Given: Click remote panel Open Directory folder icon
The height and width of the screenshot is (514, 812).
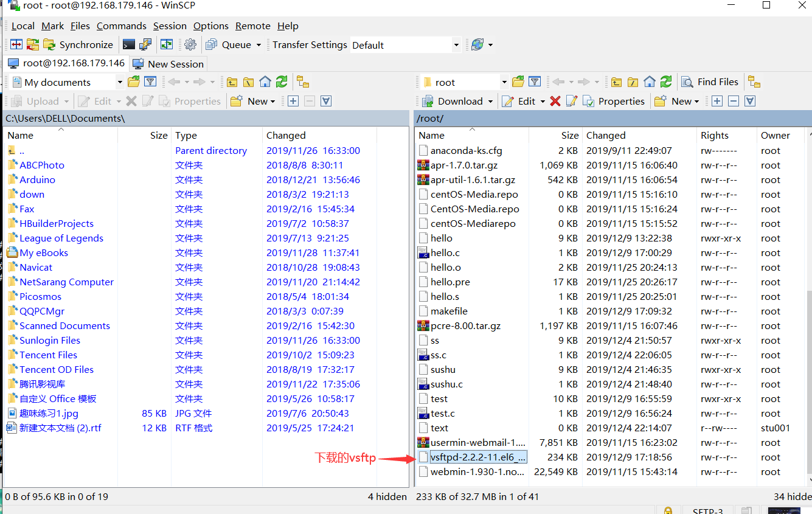Looking at the screenshot, I should pyautogui.click(x=518, y=82).
